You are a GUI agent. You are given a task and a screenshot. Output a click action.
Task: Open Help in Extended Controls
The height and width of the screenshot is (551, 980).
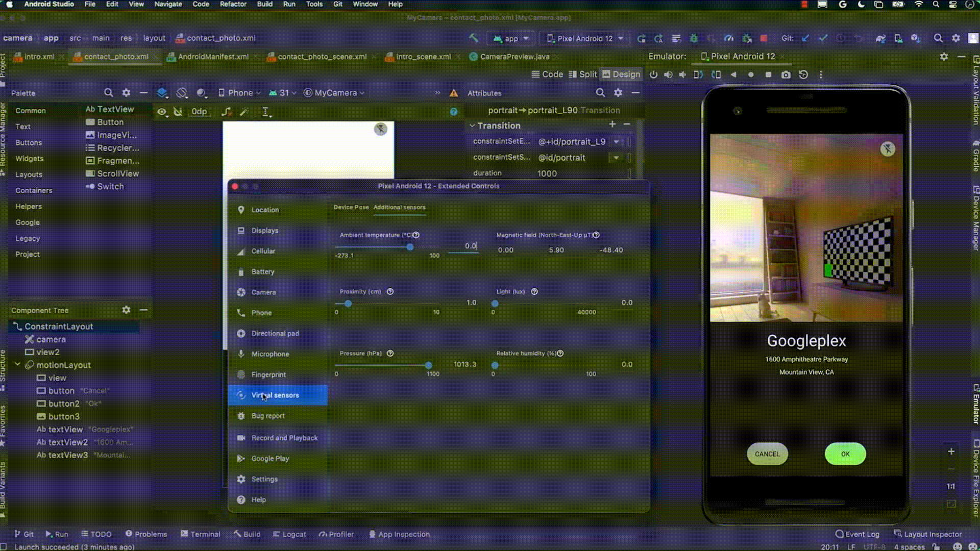pyautogui.click(x=278, y=500)
